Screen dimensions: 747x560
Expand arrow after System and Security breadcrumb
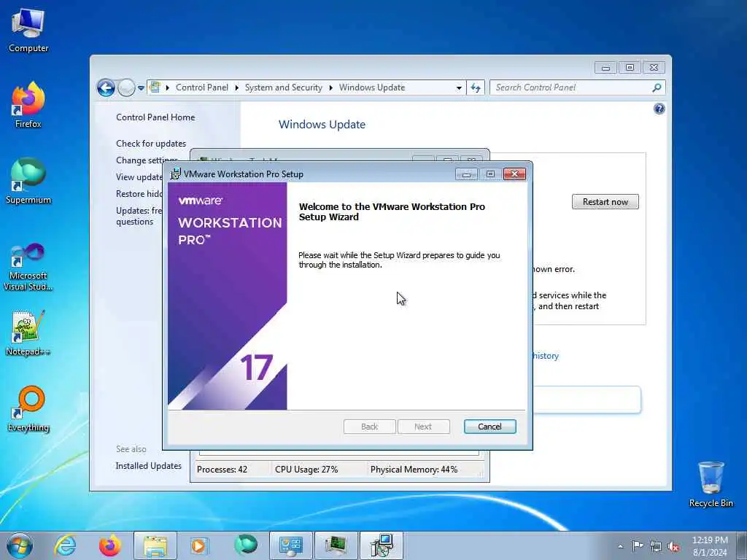[330, 87]
